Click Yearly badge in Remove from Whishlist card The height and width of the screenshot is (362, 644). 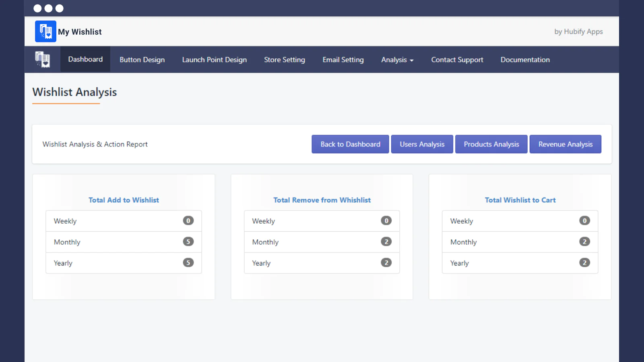tap(386, 263)
